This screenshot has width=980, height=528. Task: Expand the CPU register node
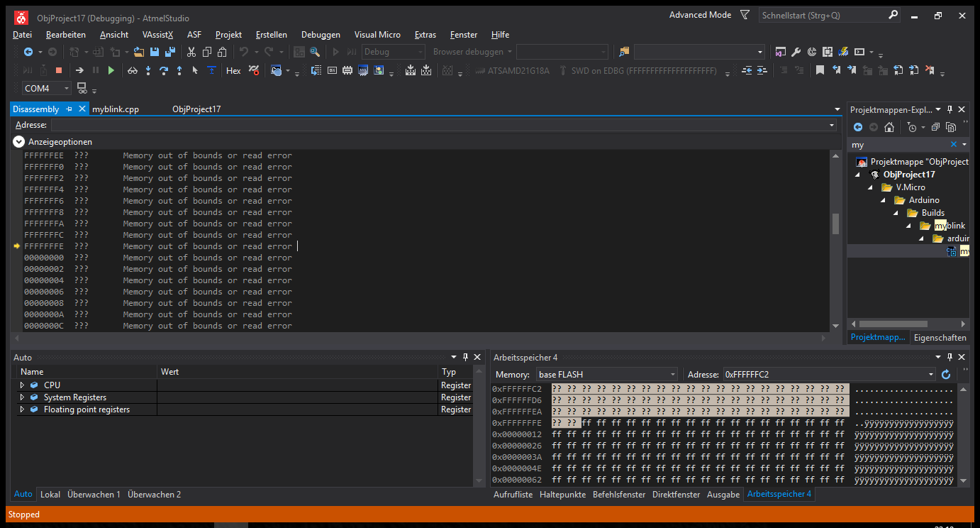pos(22,385)
